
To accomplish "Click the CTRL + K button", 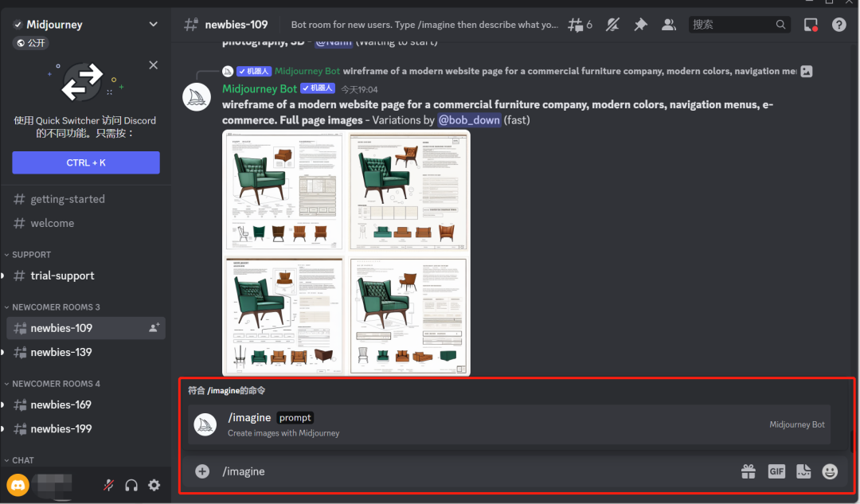I will click(86, 163).
